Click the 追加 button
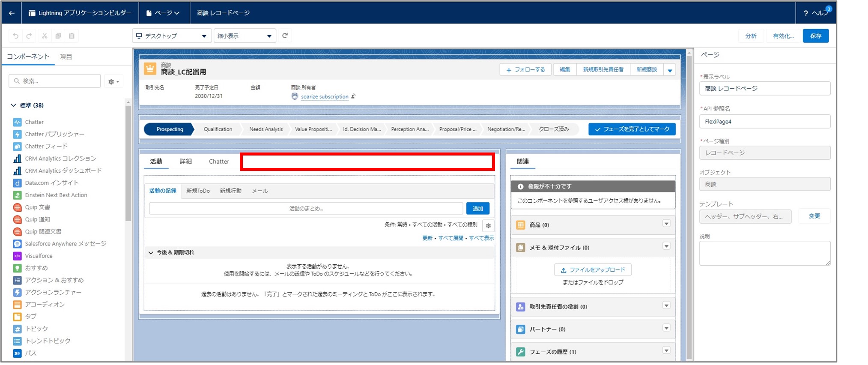The width and height of the screenshot is (868, 365). [478, 209]
